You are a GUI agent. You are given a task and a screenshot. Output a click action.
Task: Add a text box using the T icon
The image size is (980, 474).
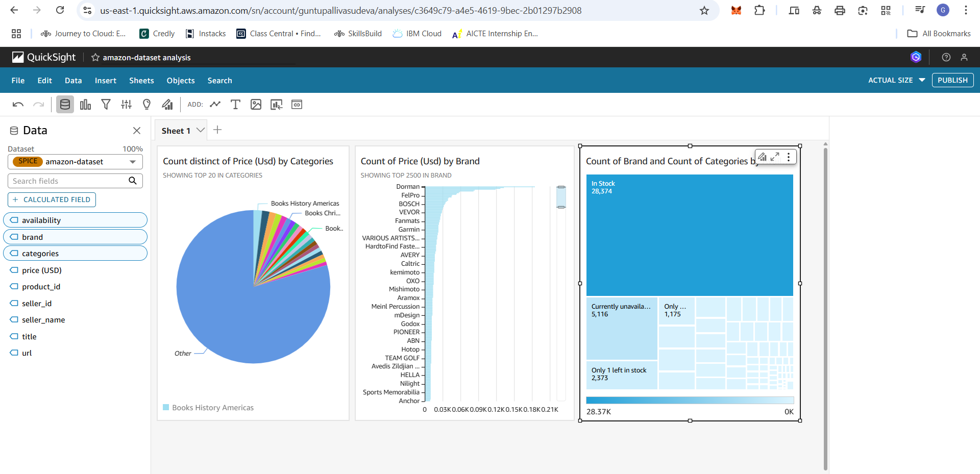point(235,104)
